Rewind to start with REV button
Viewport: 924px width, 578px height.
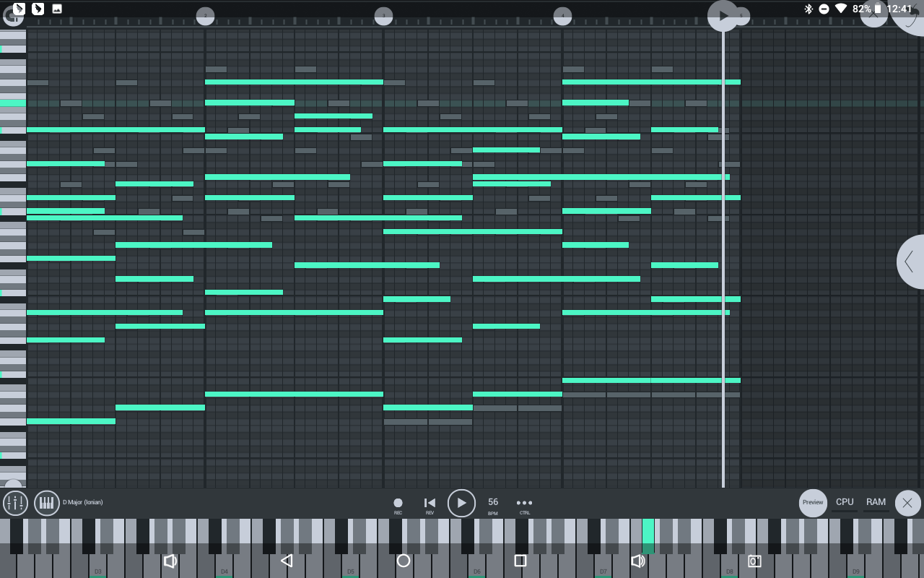(430, 504)
